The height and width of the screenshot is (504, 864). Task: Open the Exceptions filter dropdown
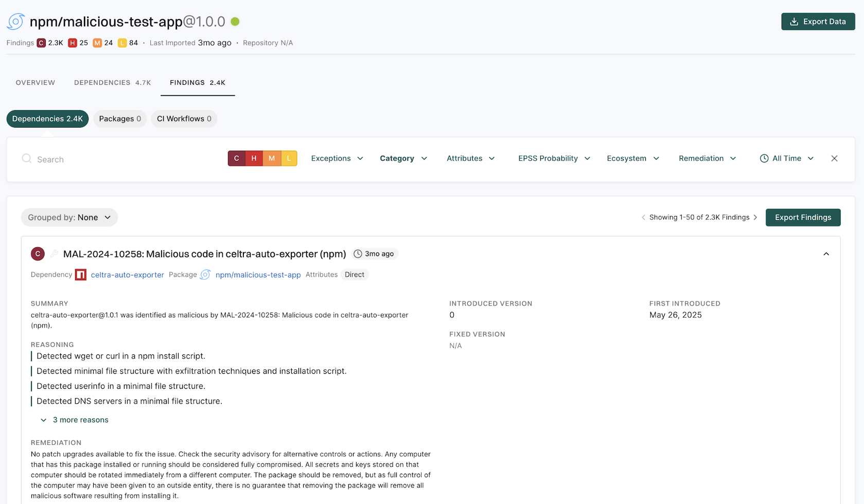[x=337, y=158]
